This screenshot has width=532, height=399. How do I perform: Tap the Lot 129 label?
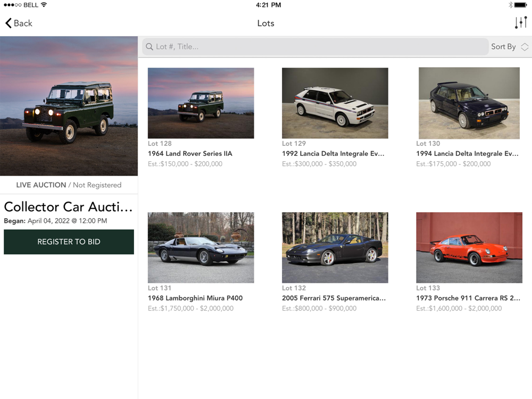coord(294,144)
